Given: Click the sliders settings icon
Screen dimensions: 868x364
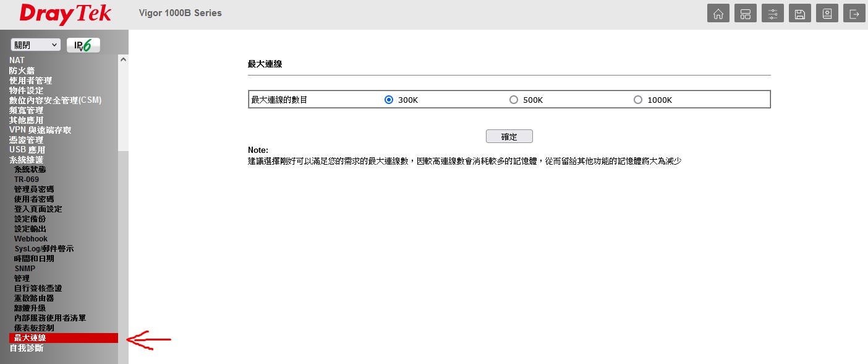Looking at the screenshot, I should 772,14.
